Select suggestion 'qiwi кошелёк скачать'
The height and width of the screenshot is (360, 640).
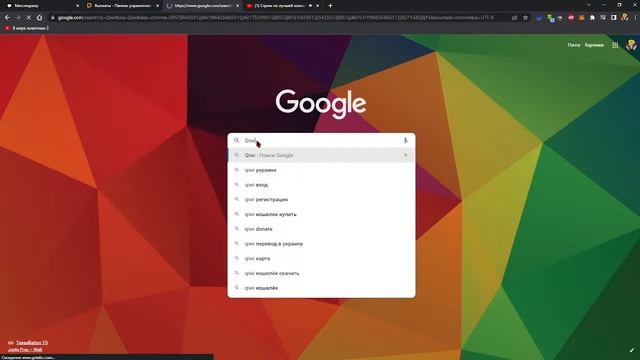[322, 273]
